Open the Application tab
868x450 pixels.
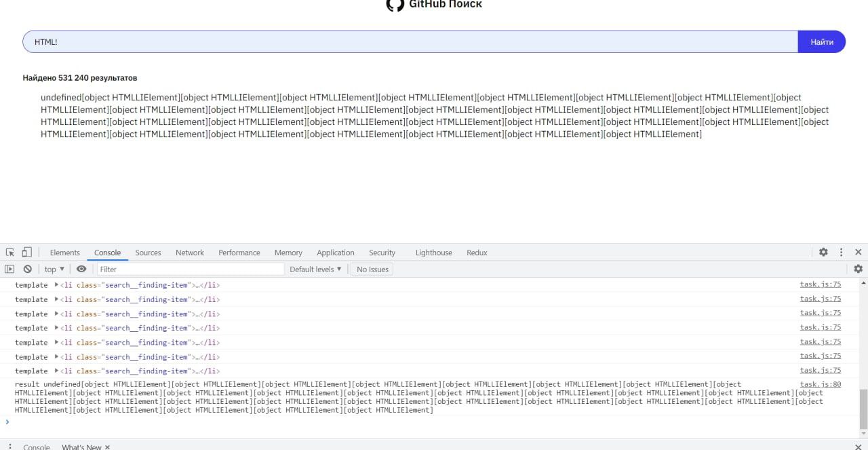click(336, 252)
